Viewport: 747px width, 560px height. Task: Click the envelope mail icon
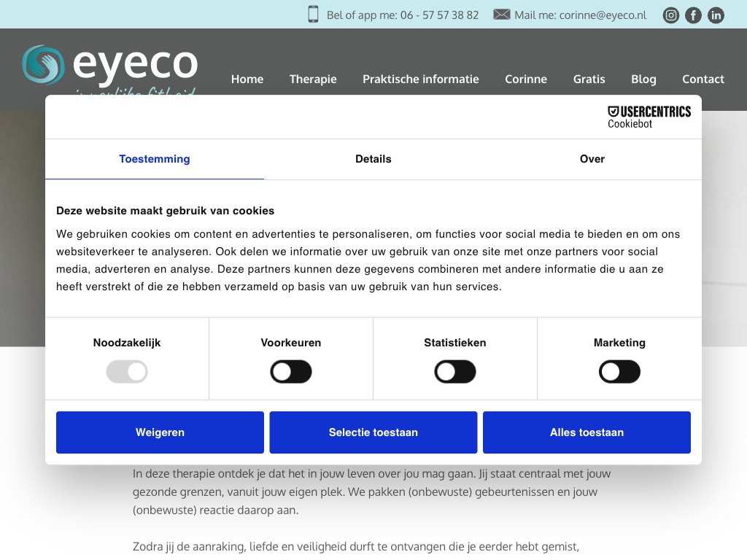502,15
